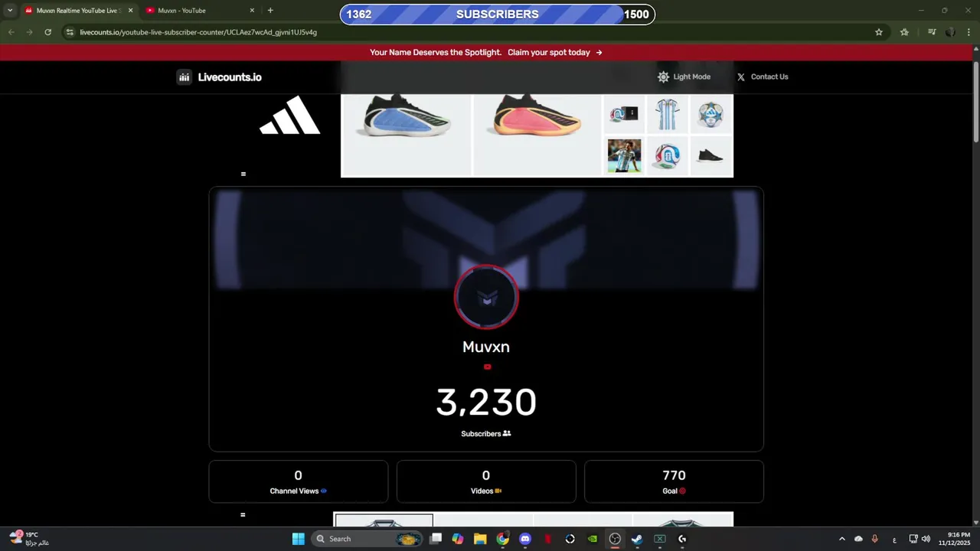
Task: Open the weather widget showing 19°C
Action: (31, 539)
